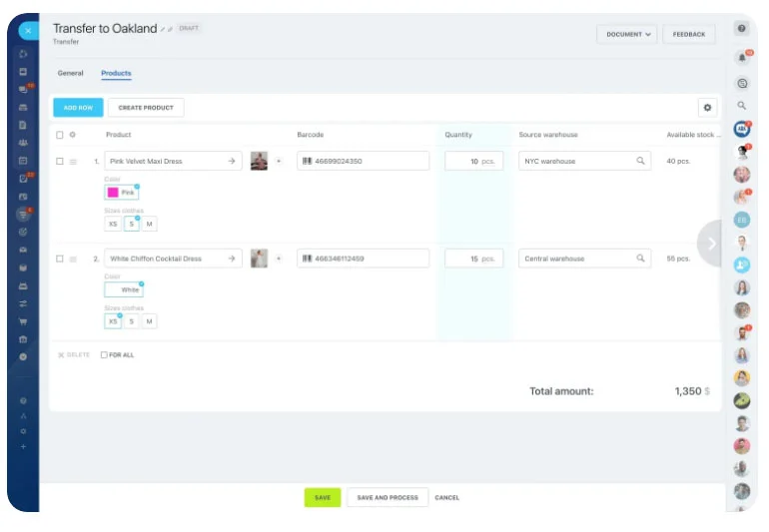The height and width of the screenshot is (532, 769).
Task: Select size XS for Pink Velvet Maxi Dress
Action: tap(113, 224)
